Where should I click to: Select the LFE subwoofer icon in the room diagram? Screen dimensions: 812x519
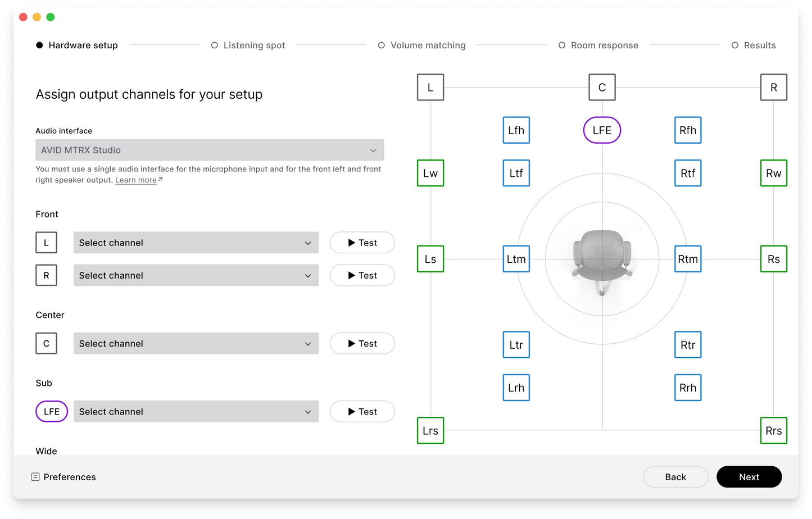pyautogui.click(x=601, y=130)
